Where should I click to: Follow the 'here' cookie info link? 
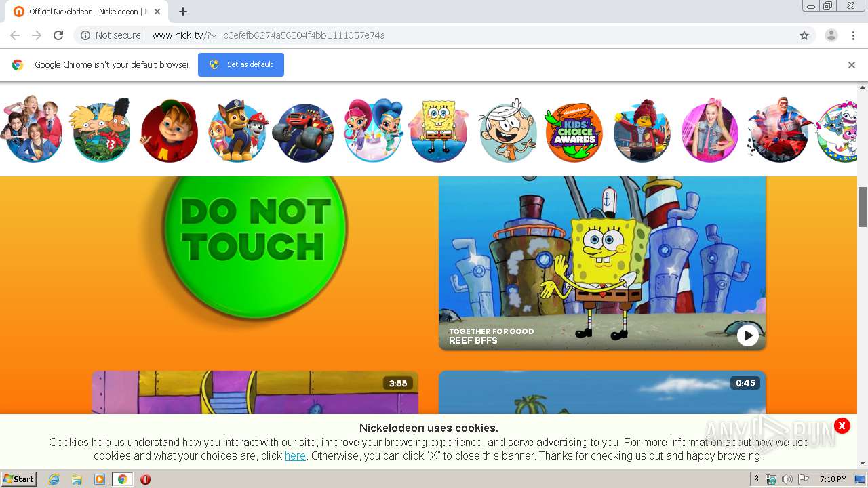click(x=295, y=456)
